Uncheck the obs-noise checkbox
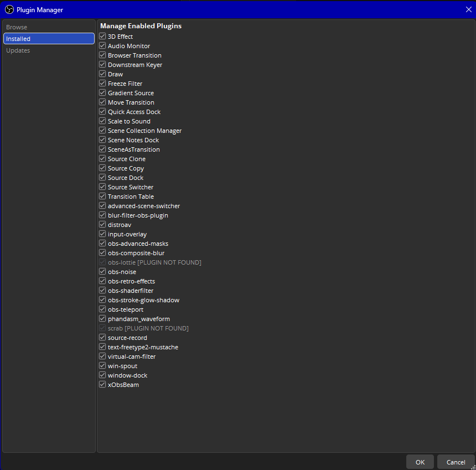476x470 pixels. tap(102, 272)
